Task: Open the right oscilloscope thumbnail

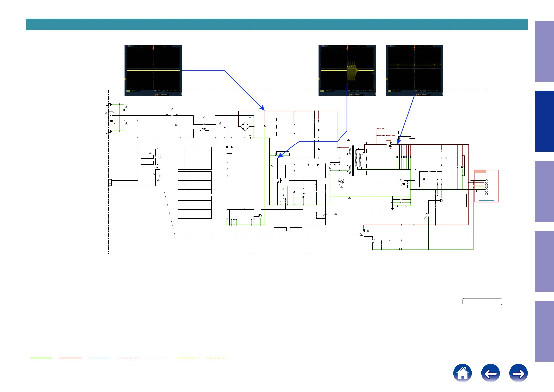Action: [414, 70]
